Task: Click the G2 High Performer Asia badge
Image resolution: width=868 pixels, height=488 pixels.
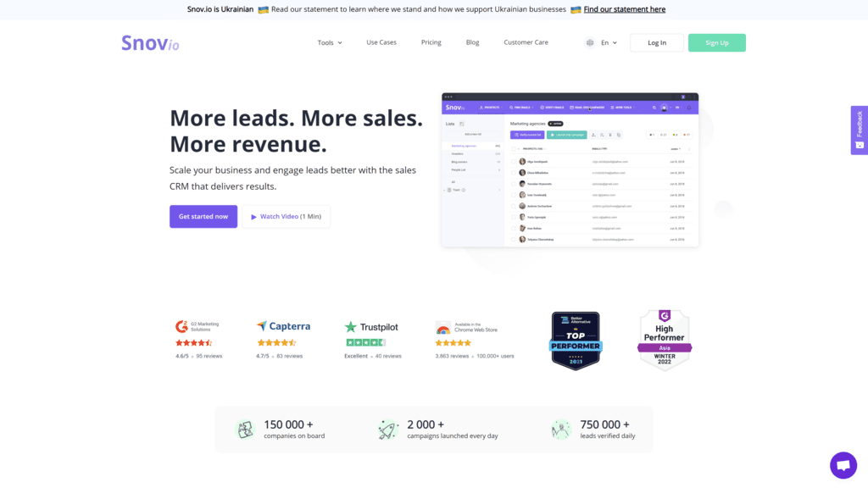Action: click(665, 340)
